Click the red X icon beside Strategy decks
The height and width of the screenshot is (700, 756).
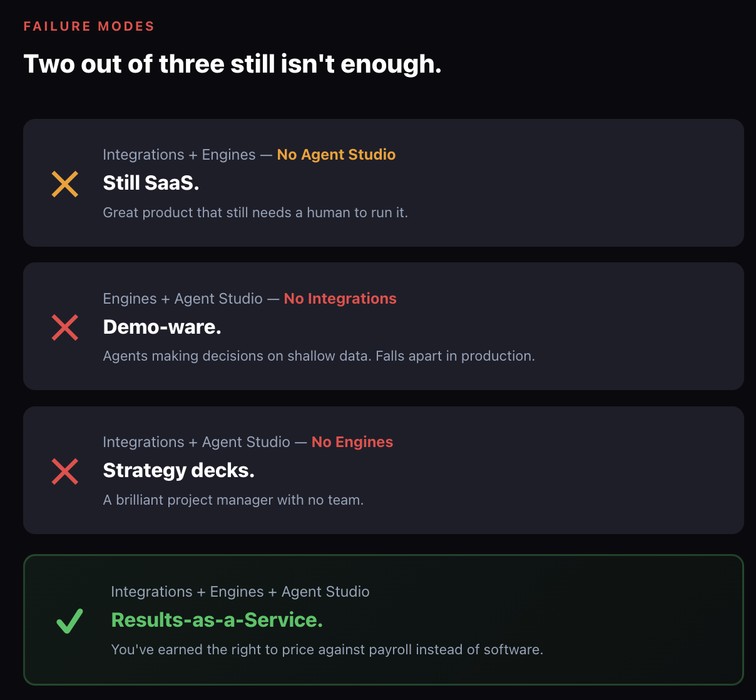[x=65, y=471]
